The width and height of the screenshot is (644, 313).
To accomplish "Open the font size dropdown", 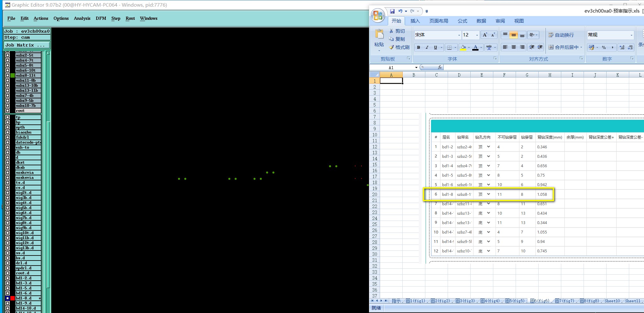I will (x=477, y=35).
